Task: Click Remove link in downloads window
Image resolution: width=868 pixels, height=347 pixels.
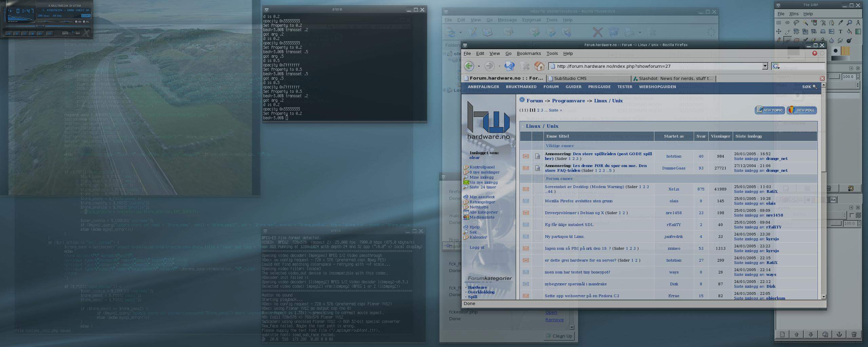Action: (x=554, y=320)
